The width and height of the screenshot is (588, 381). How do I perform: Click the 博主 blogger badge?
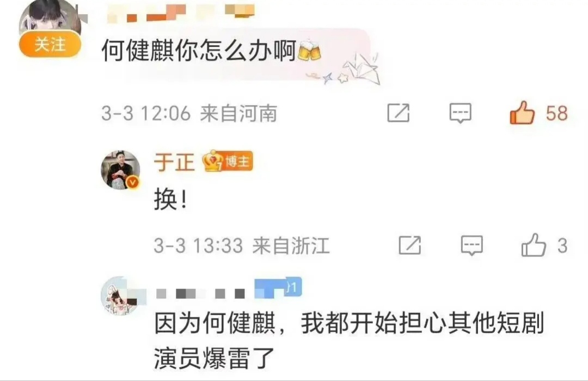pyautogui.click(x=238, y=161)
